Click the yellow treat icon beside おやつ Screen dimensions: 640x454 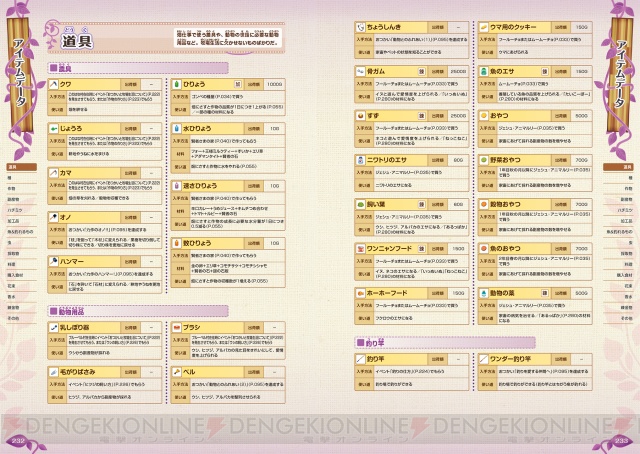484,116
